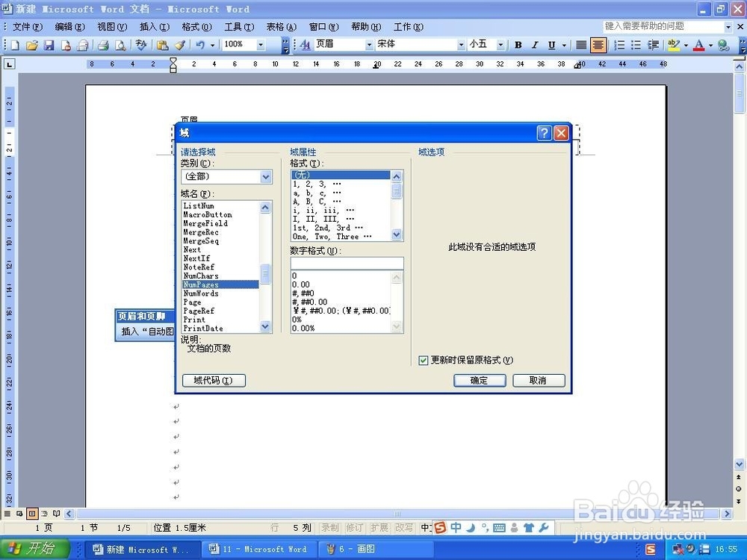This screenshot has width=747, height=560.
Task: Click the Format Painter brush icon
Action: (x=179, y=45)
